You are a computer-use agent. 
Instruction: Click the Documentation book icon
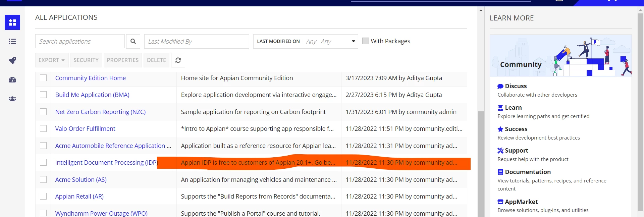tap(500, 172)
